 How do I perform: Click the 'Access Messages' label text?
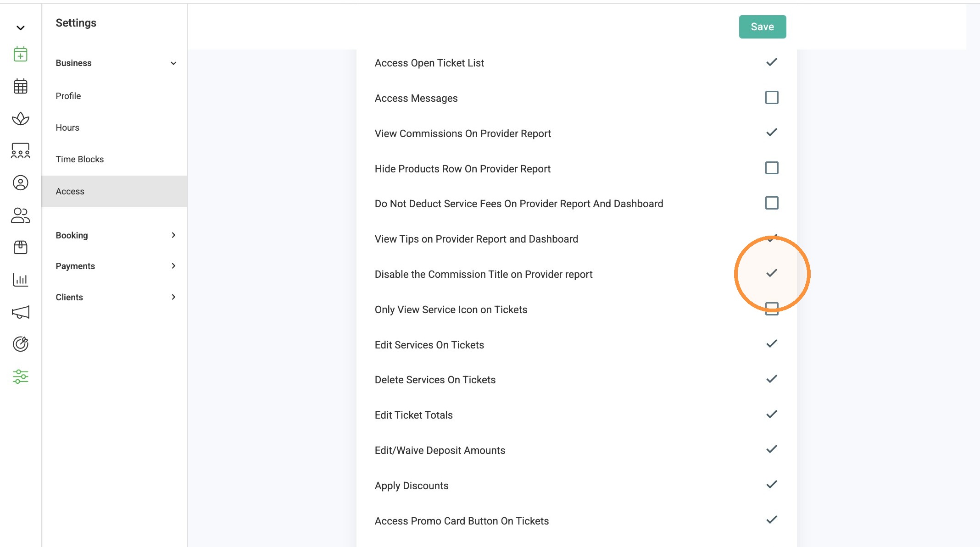[x=416, y=98]
